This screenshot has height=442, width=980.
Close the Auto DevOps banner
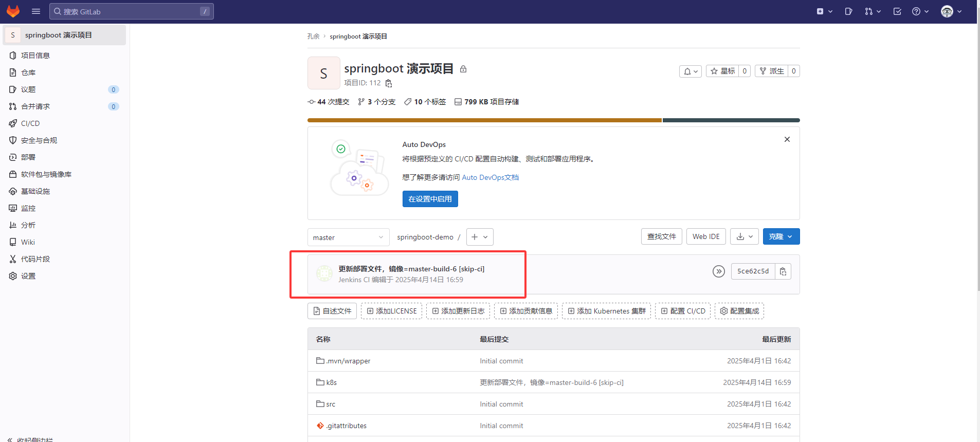click(787, 139)
